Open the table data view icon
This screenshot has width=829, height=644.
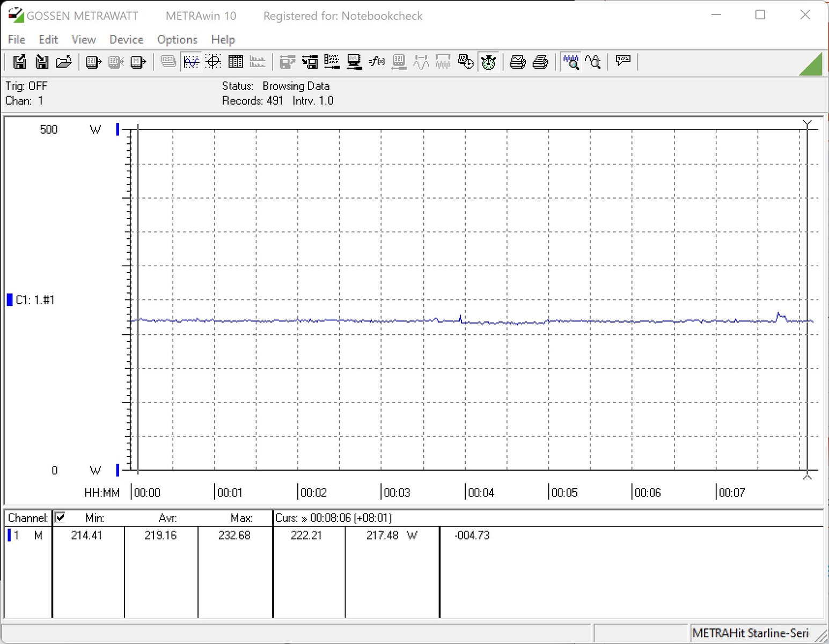click(x=236, y=62)
